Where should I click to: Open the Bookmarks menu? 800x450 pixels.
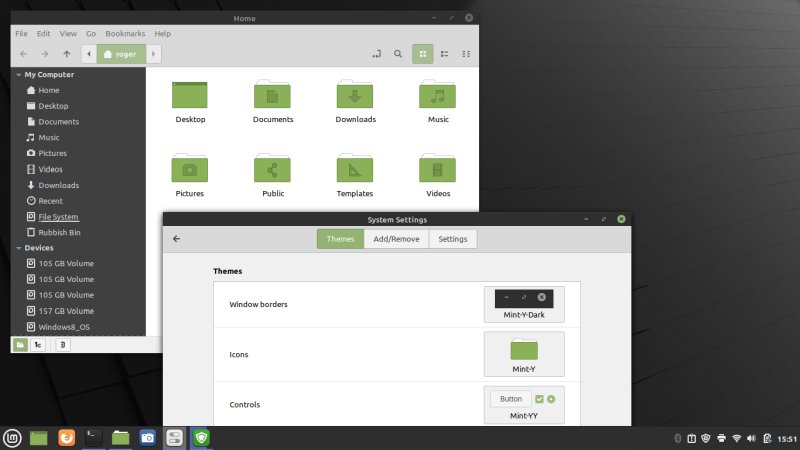(125, 34)
